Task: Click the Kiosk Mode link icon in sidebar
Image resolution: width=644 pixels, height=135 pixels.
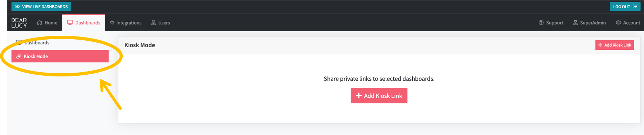Action: pos(19,56)
